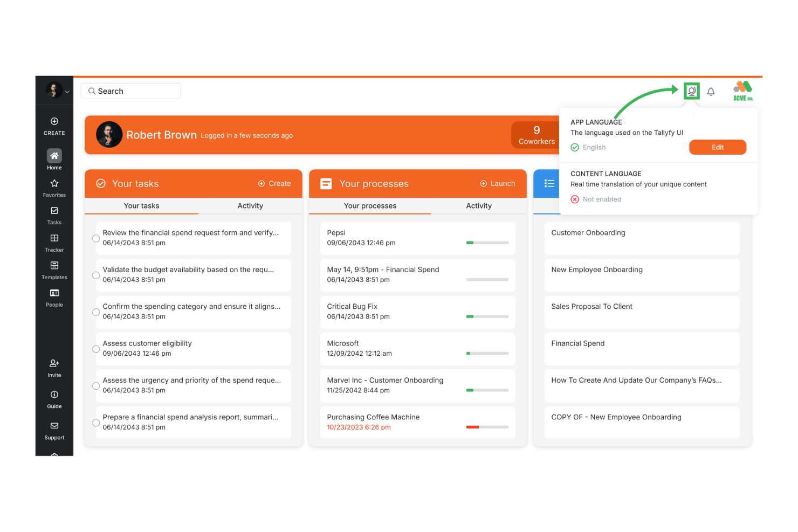Open Favorites star icon

click(x=54, y=183)
